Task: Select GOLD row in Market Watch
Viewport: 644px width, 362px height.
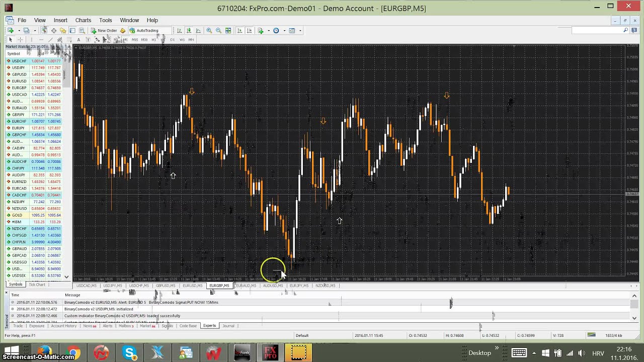Action: [34, 215]
